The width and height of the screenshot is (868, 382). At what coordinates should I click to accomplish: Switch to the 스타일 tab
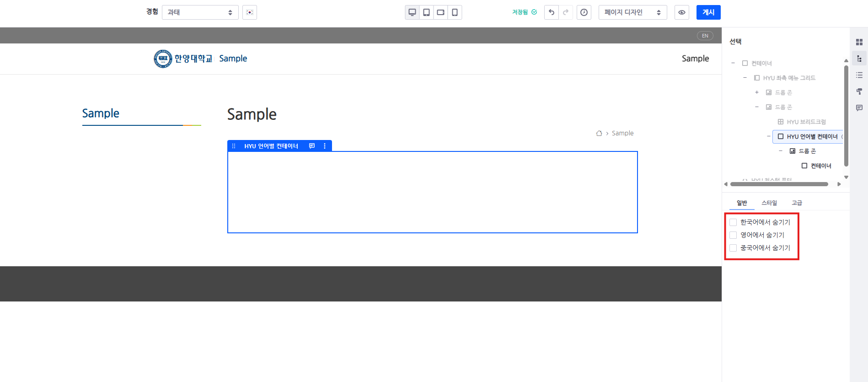coord(769,203)
